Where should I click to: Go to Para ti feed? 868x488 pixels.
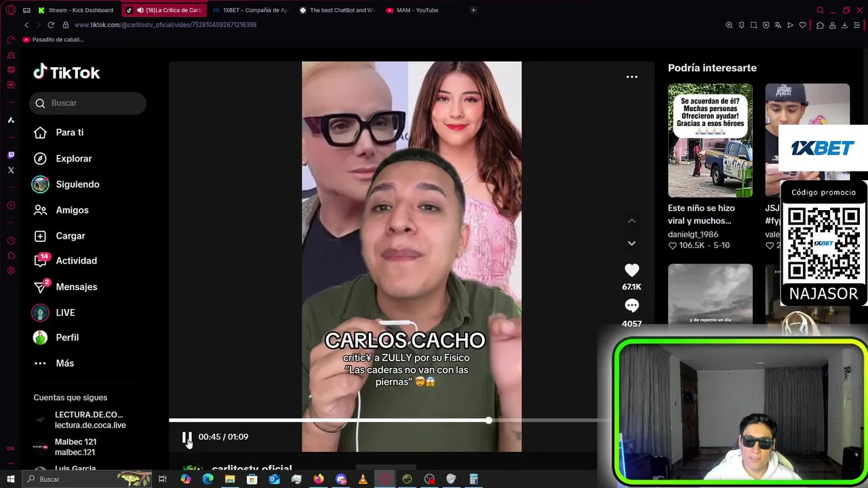[59, 132]
